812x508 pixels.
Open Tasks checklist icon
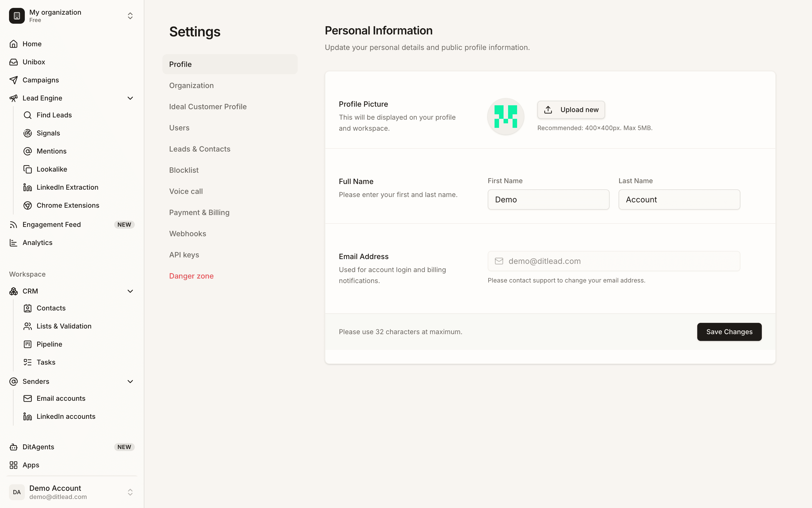(28, 363)
